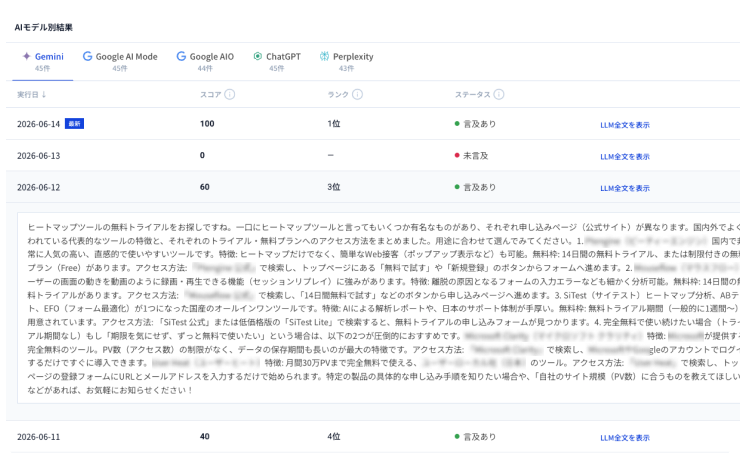Image resolution: width=740 pixels, height=456 pixels.
Task: Click the ステータス column header
Action: [x=472, y=94]
